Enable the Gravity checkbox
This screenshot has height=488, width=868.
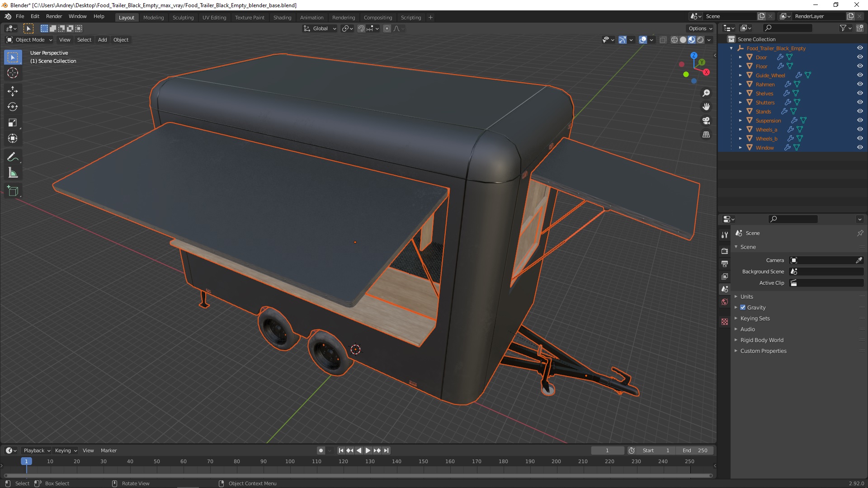coord(743,307)
